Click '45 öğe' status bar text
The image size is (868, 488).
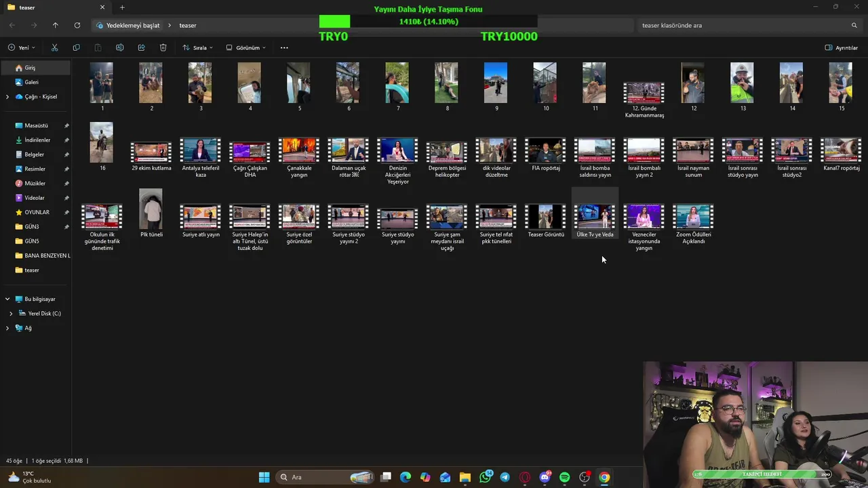(14, 461)
